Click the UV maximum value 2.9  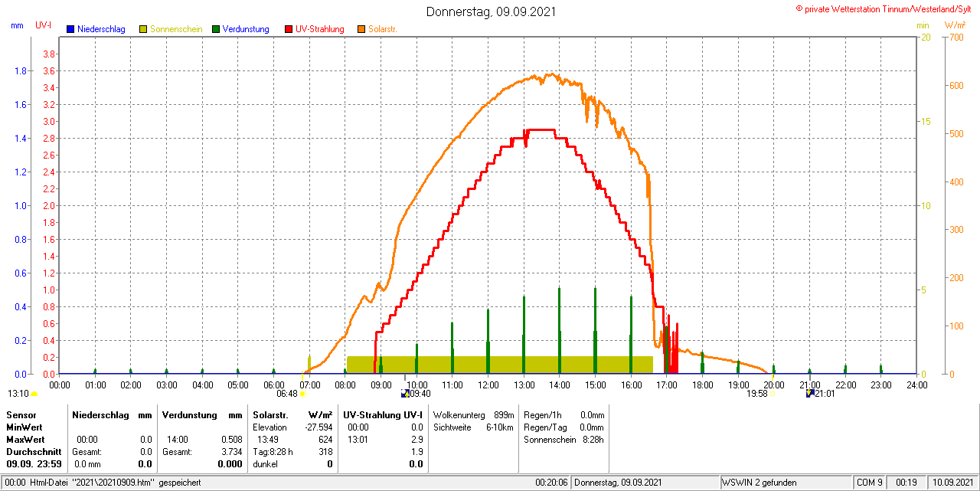coord(416,440)
